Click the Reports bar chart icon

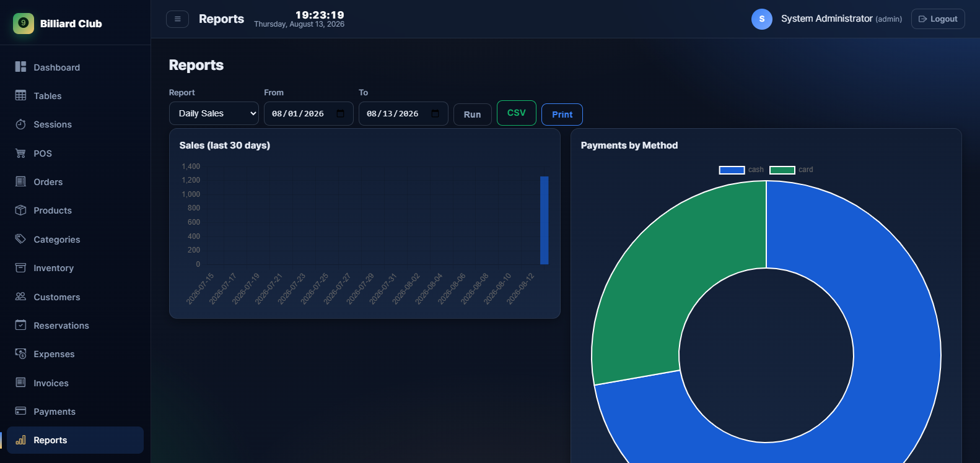20,440
